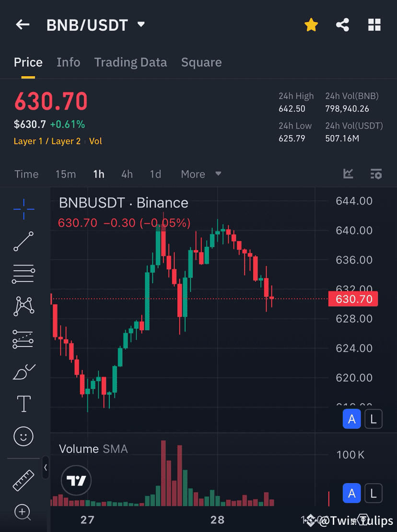Enable log scale with the L button
Screen dimensions: 397x532
[374, 419]
